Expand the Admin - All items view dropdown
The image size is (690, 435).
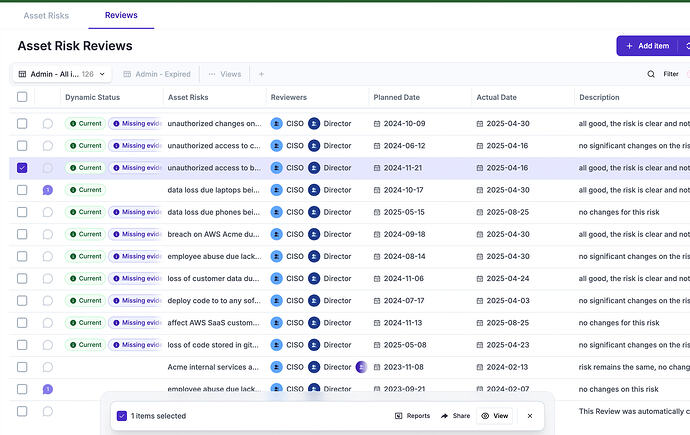click(x=102, y=74)
